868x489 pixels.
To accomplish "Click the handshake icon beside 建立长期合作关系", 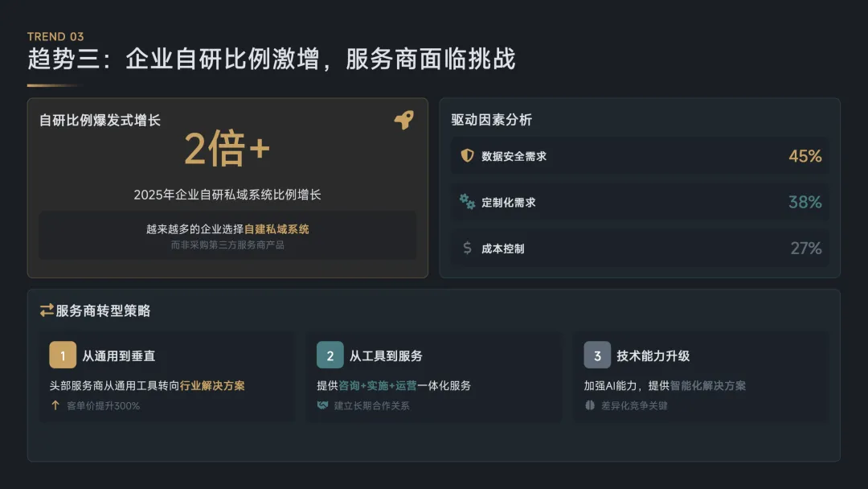I will [x=323, y=405].
